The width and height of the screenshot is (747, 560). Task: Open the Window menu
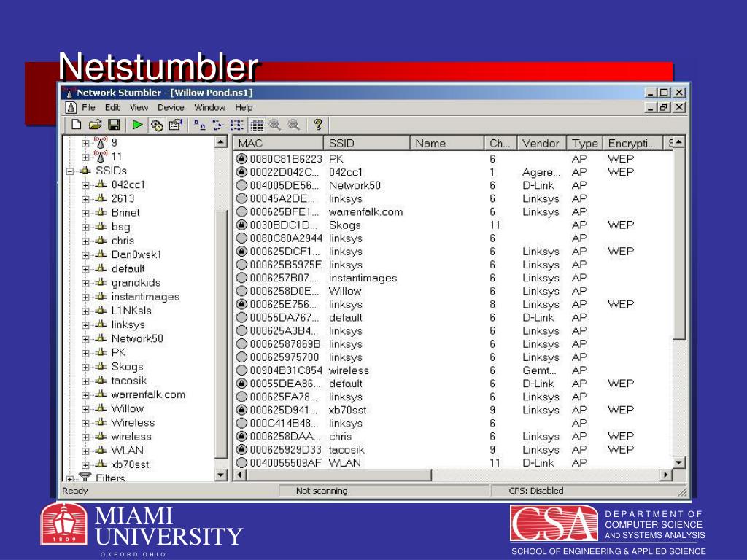point(209,107)
